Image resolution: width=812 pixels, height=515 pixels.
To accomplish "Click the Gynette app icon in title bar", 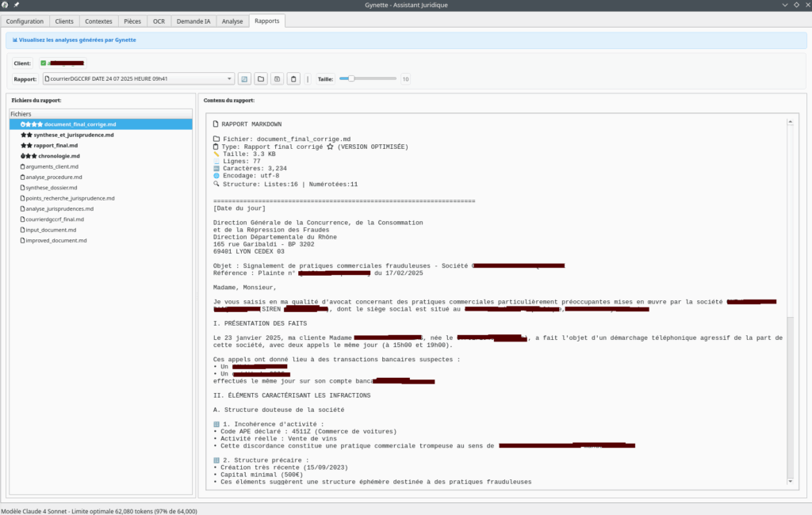I will pyautogui.click(x=6, y=5).
